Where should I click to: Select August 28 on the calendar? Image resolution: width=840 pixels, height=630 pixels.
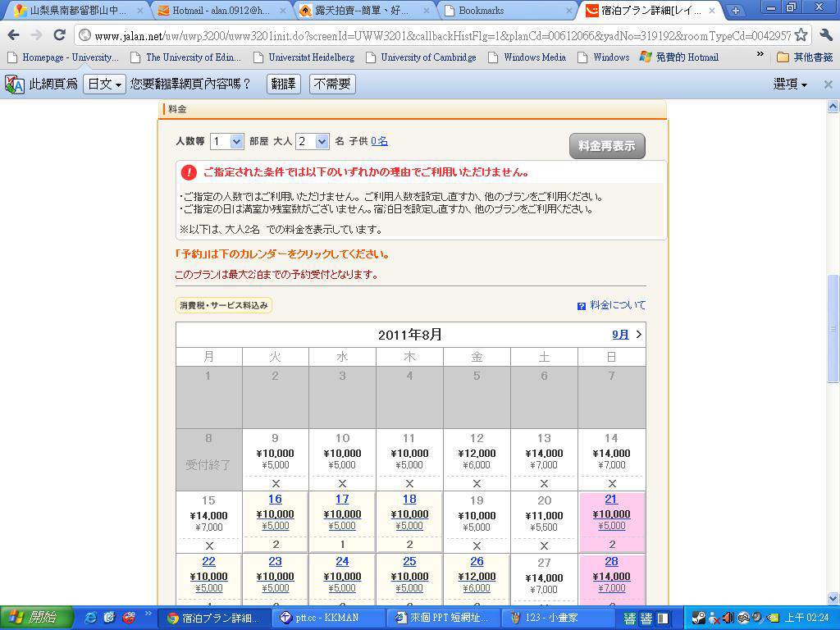(x=611, y=580)
